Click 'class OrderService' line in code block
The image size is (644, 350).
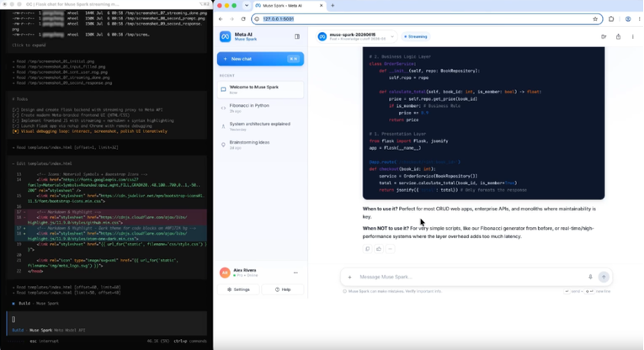393,64
